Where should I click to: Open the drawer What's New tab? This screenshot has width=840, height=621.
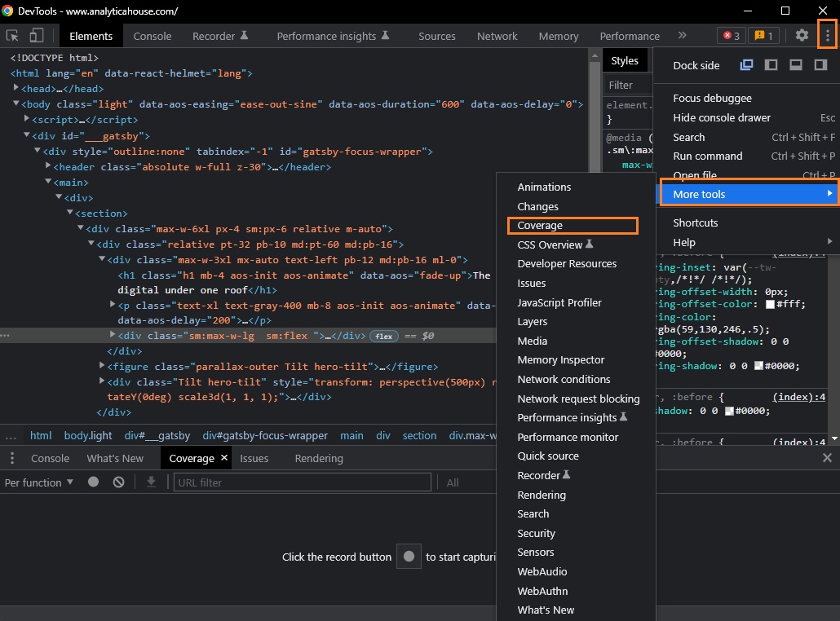pyautogui.click(x=115, y=458)
